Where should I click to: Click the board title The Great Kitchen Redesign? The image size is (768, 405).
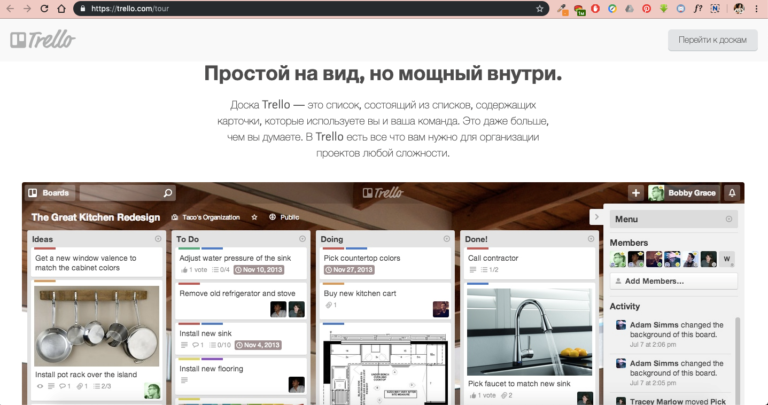click(96, 217)
